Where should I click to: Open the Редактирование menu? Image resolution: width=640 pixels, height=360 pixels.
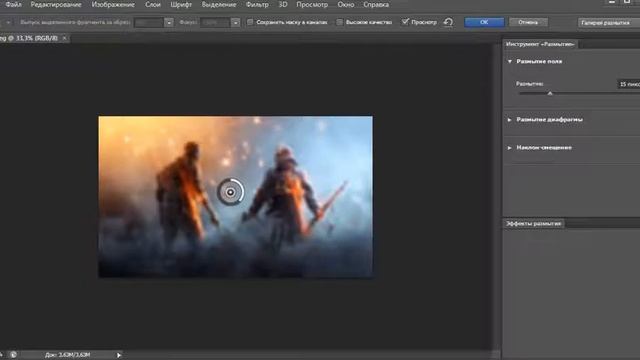(x=56, y=5)
